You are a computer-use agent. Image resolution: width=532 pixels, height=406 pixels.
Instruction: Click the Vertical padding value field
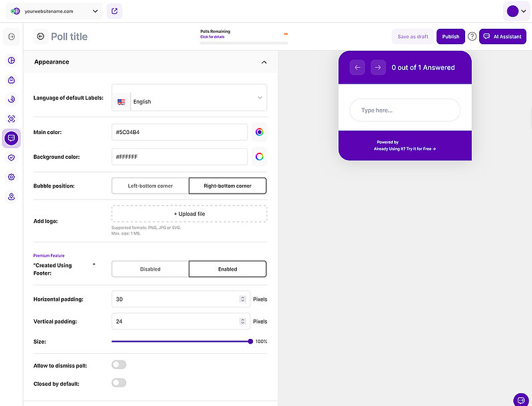tap(181, 322)
